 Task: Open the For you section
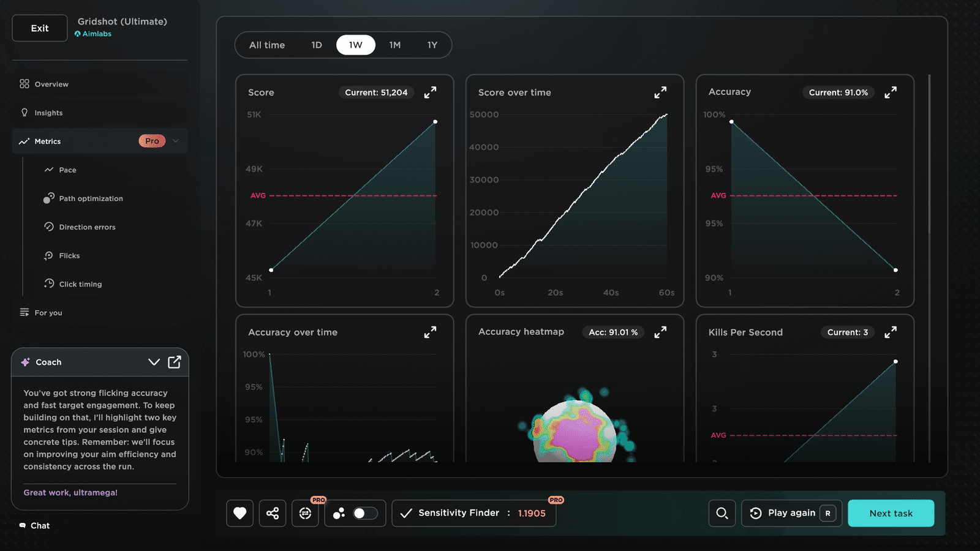click(x=100, y=313)
